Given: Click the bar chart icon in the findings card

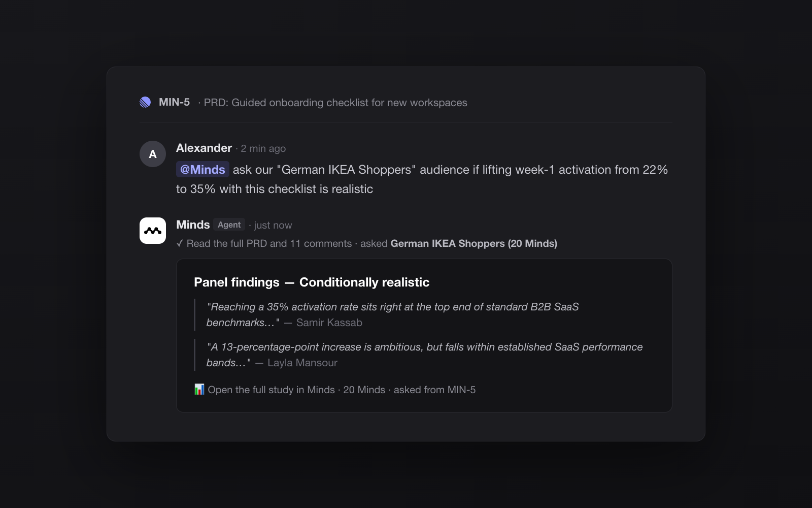Looking at the screenshot, I should 199,390.
